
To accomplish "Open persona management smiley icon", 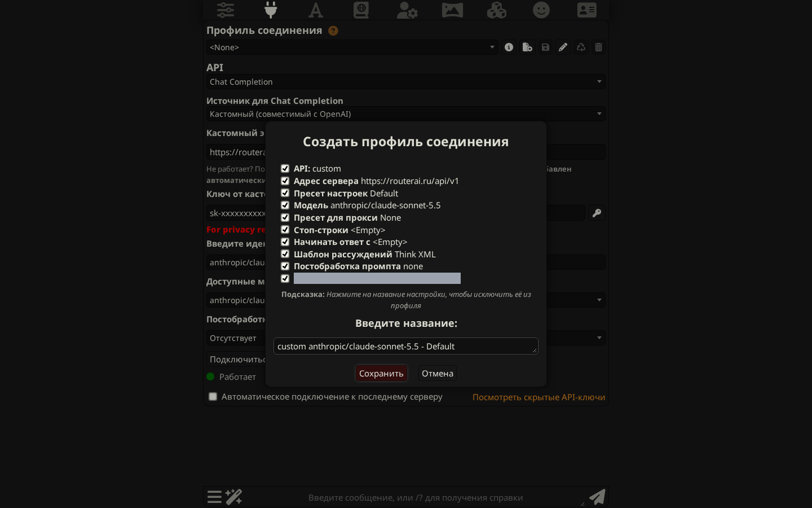I will click(x=541, y=10).
